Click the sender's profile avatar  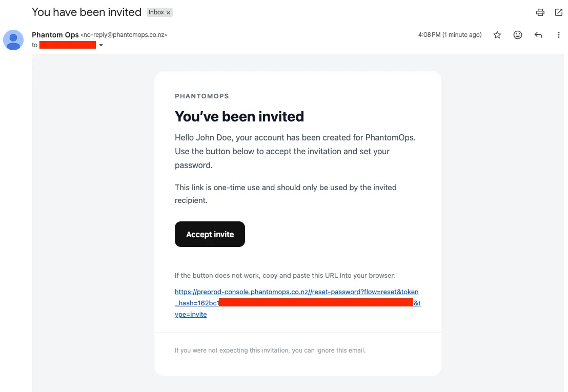[x=13, y=39]
